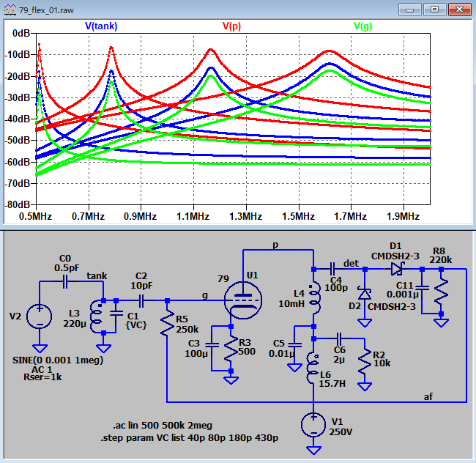Click the CMDSH2-3 model text of D2

(x=392, y=307)
